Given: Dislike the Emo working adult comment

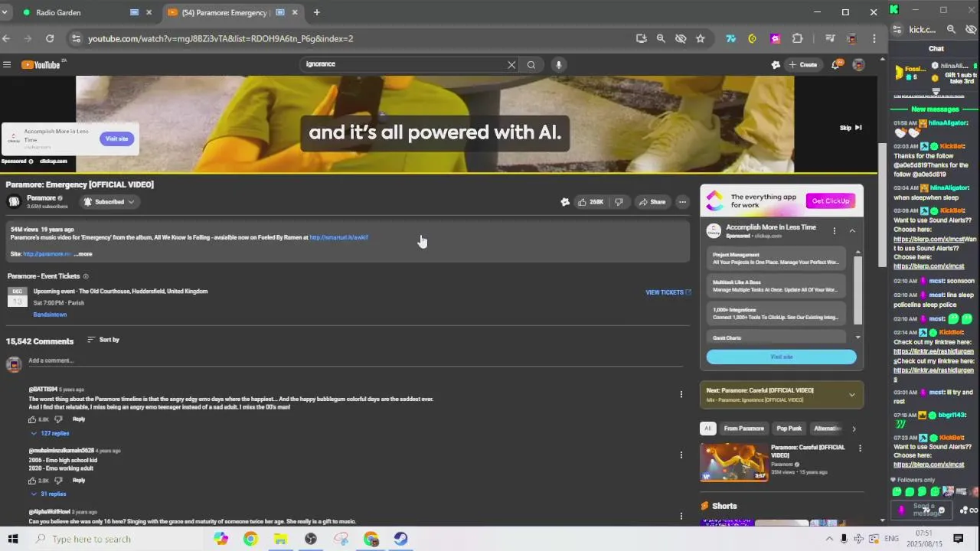Looking at the screenshot, I should (58, 481).
